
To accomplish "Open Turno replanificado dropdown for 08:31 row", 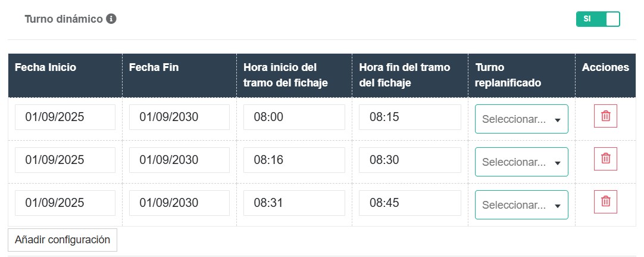I will [521, 205].
